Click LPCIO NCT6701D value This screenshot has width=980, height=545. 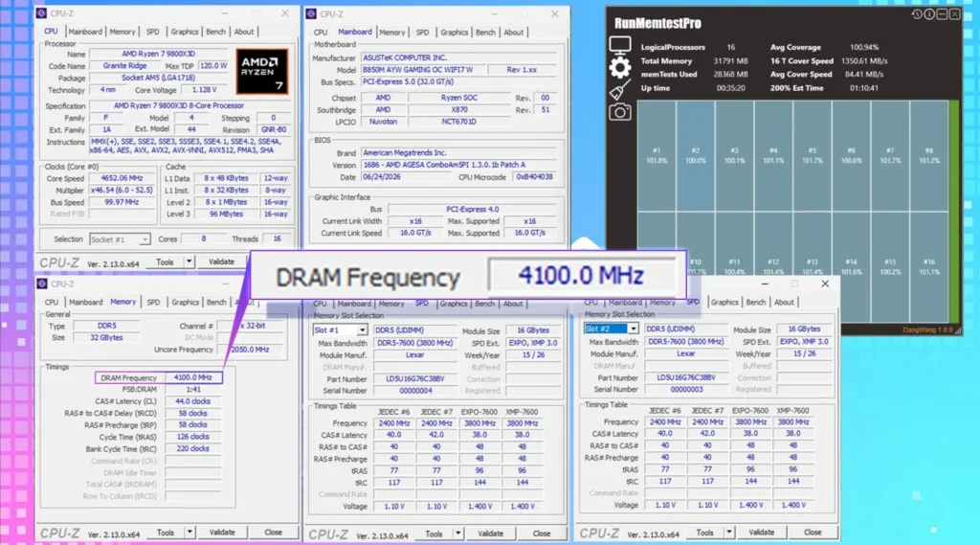click(458, 122)
